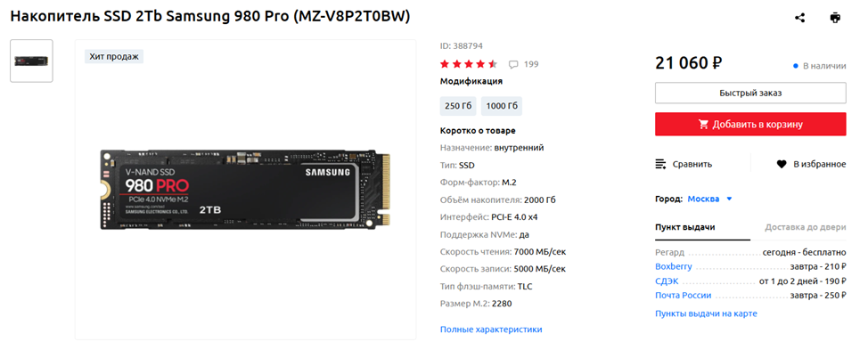Click cart icon in add-to-cart button
This screenshot has height=350, width=868.
(704, 125)
